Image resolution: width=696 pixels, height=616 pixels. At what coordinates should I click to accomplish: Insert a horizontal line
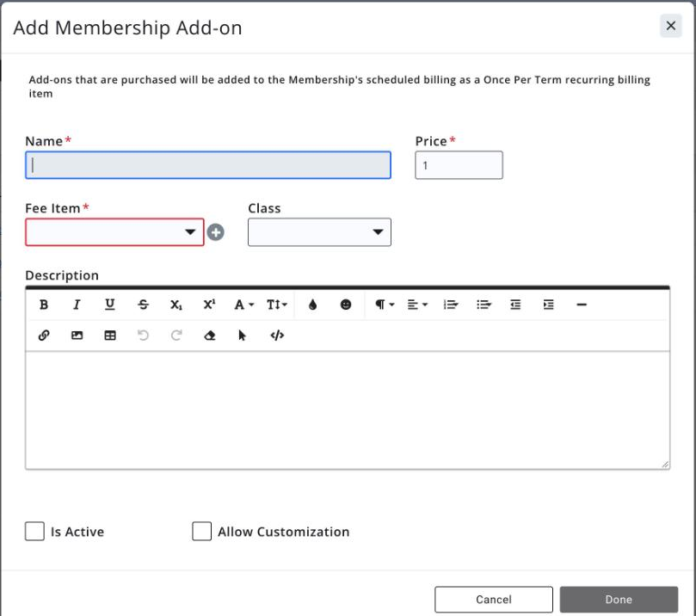[x=582, y=305]
